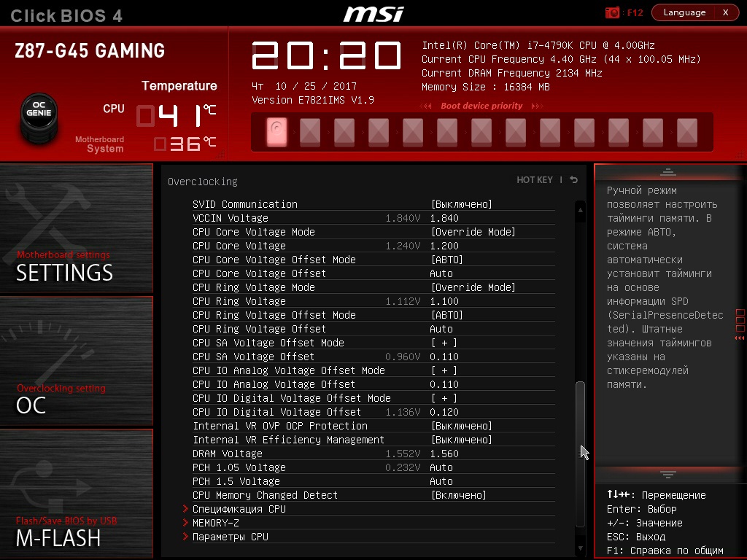Click the settings list scroll-down arrow
The width and height of the screenshot is (747, 560).
click(580, 548)
